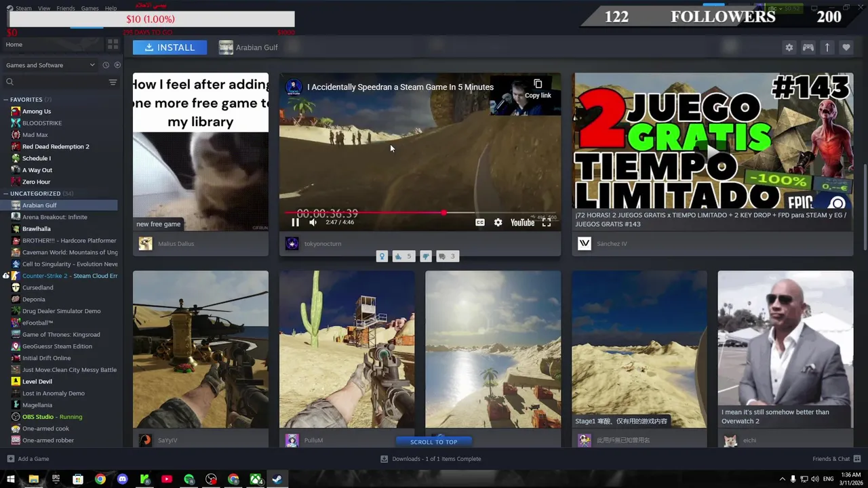Image resolution: width=868 pixels, height=488 pixels.
Task: Open Malius Dalius author profile
Action: [x=176, y=243]
